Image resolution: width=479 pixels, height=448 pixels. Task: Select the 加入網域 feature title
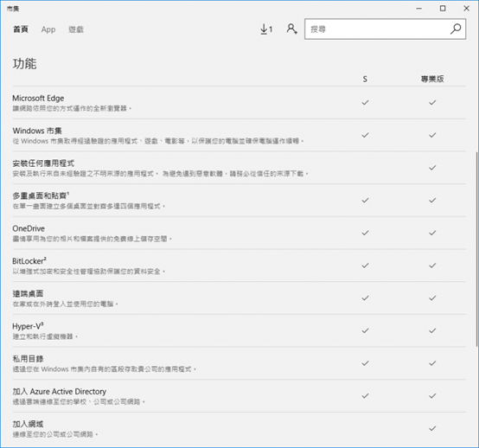pyautogui.click(x=28, y=424)
